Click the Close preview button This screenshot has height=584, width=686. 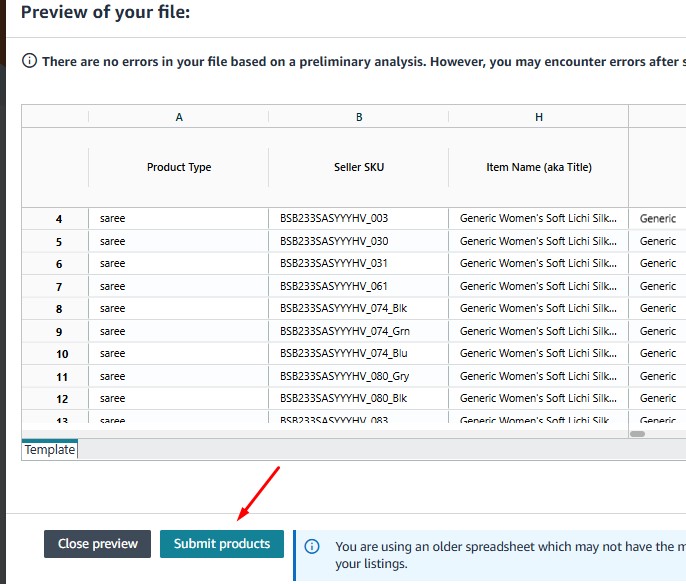(x=97, y=544)
